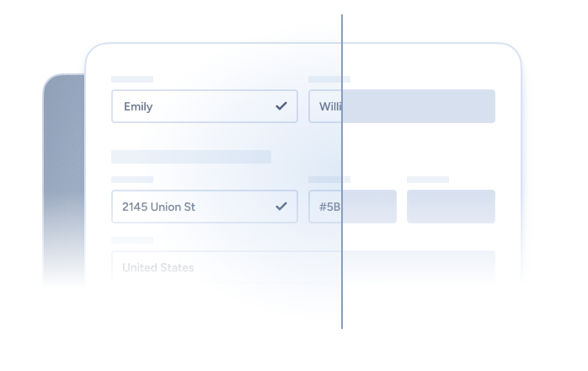The image size is (588, 371).
Task: Select the empty field right of #5B
Action: click(x=451, y=206)
